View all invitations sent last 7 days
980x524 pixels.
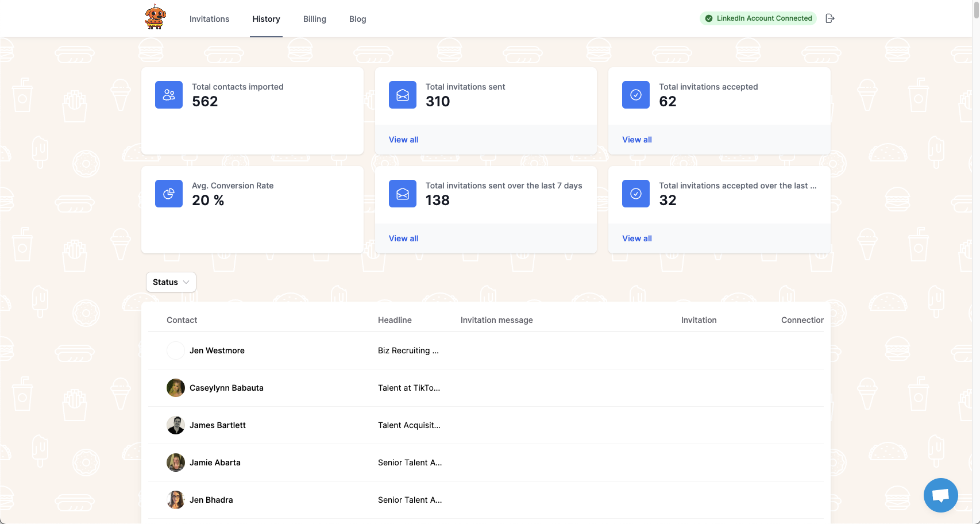(403, 238)
